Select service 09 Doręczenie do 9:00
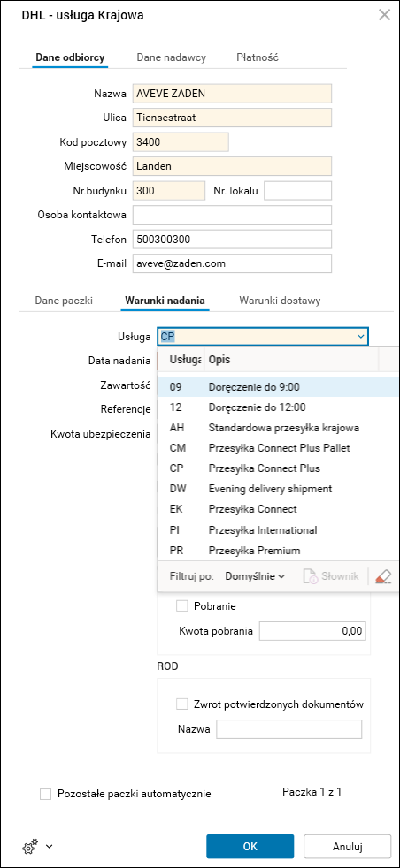 tap(278, 387)
